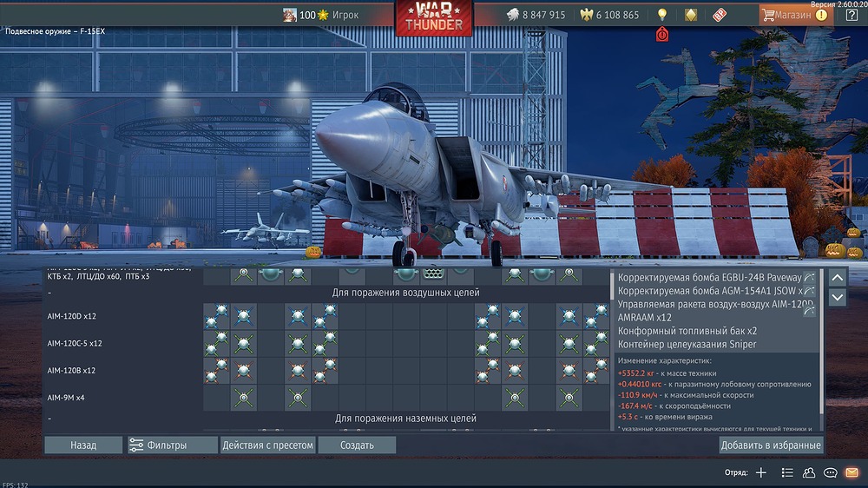Viewport: 868px width, 488px height.
Task: Click the gold diamond icon in top bar
Action: [691, 15]
